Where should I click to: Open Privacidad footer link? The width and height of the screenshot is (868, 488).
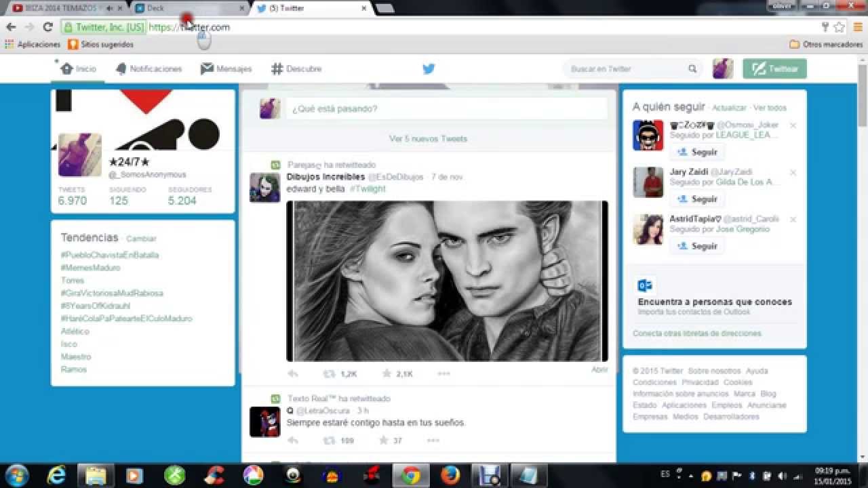click(700, 382)
